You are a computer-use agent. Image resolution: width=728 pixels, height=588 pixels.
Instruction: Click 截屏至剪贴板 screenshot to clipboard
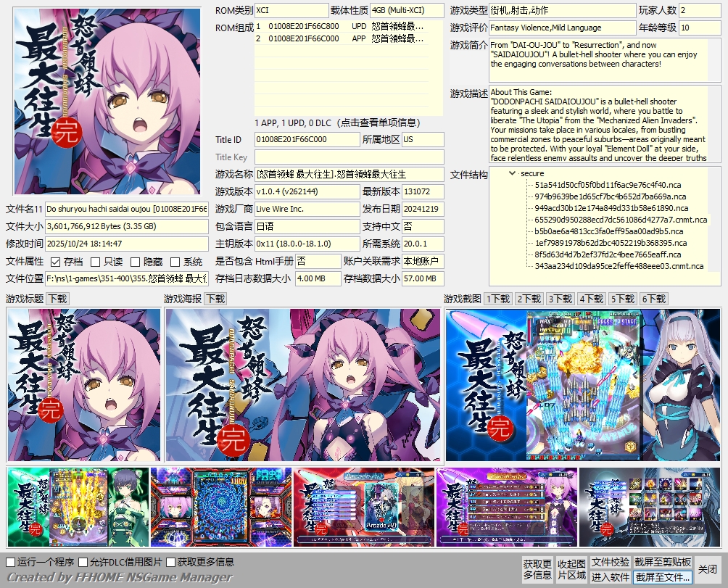(663, 562)
